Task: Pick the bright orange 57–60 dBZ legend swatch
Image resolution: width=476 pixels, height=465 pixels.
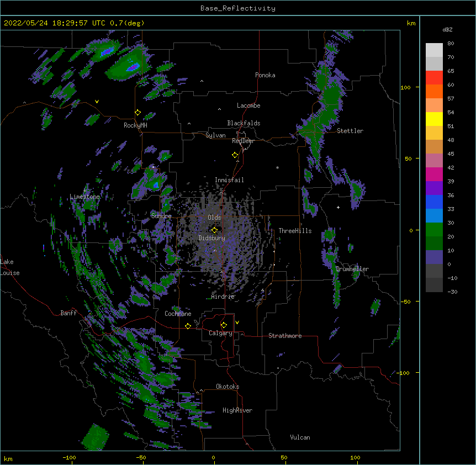Action: (x=434, y=91)
